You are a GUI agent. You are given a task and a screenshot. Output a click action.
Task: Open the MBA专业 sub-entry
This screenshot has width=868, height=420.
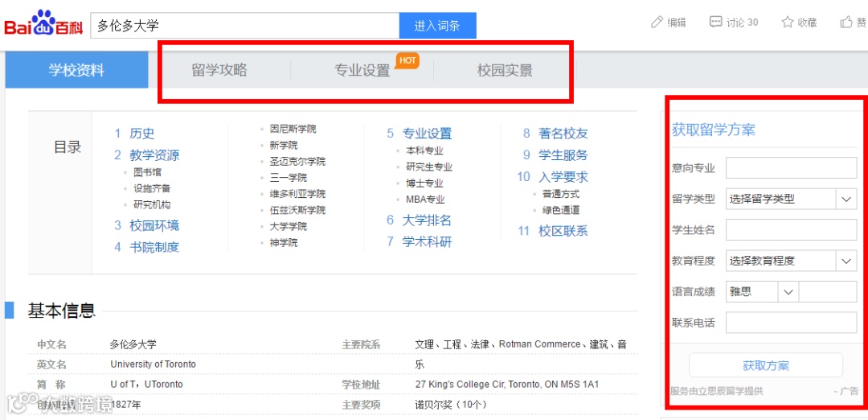pos(425,200)
